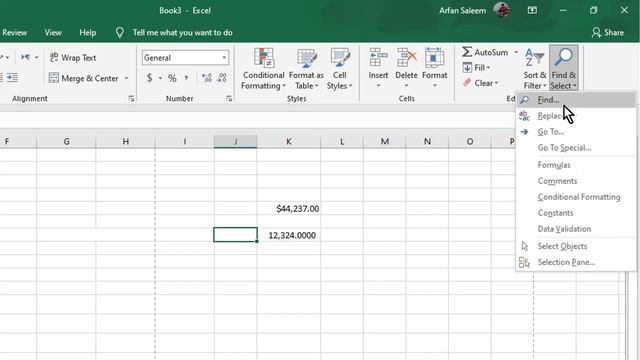The image size is (640, 360).
Task: Choose Go To Special... option
Action: tap(576, 148)
